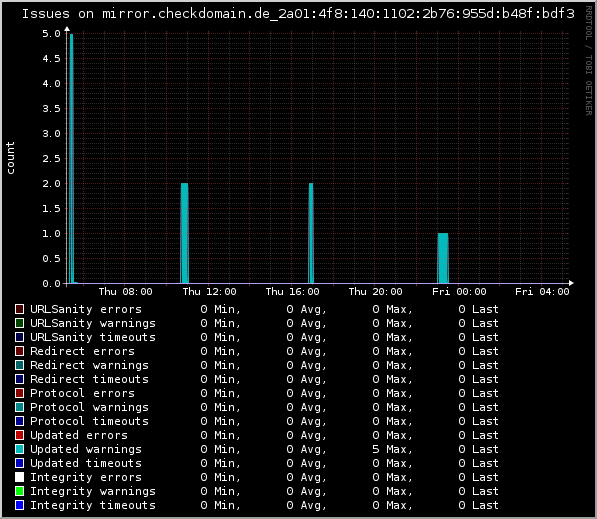Click the Integrity timeouts blue swatch
Screen dimensions: 597x519
click(19, 505)
